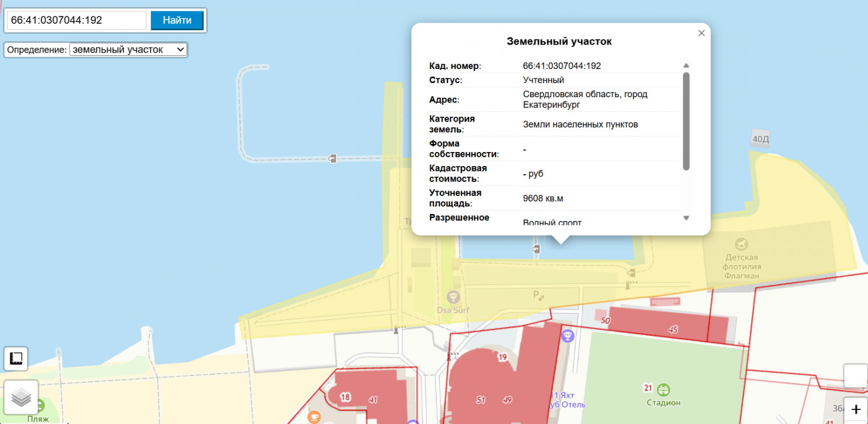Click the parking P symbol on map

coord(537,295)
